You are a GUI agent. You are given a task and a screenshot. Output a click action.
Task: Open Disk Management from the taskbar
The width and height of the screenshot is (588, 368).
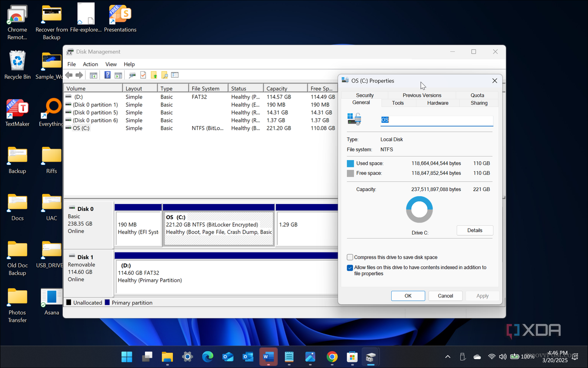[x=370, y=357]
